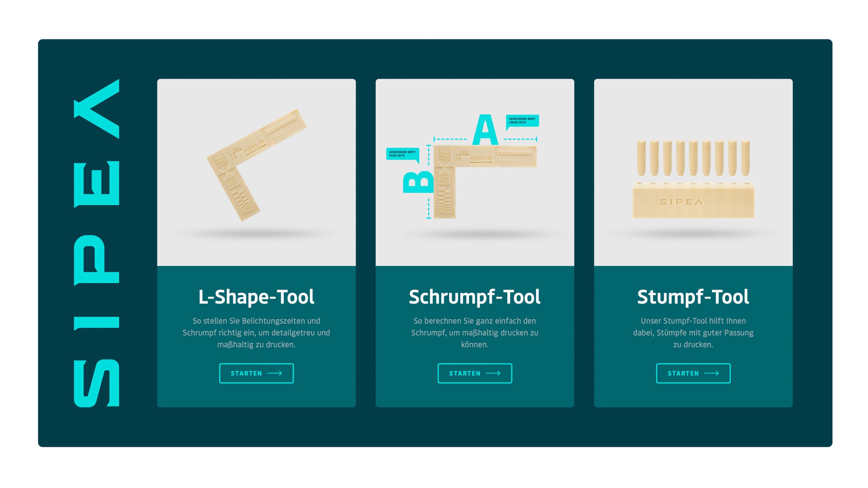Select the L-Shape-Tool heading
The image size is (868, 488).
256,297
